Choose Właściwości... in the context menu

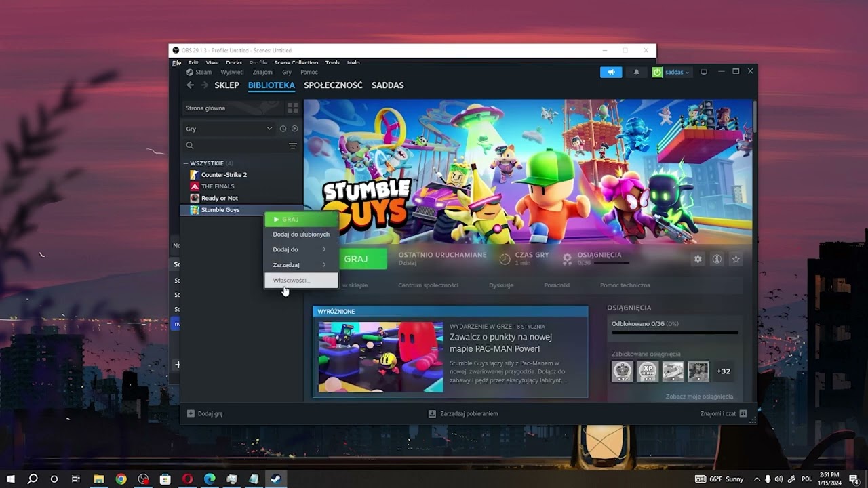(x=301, y=280)
